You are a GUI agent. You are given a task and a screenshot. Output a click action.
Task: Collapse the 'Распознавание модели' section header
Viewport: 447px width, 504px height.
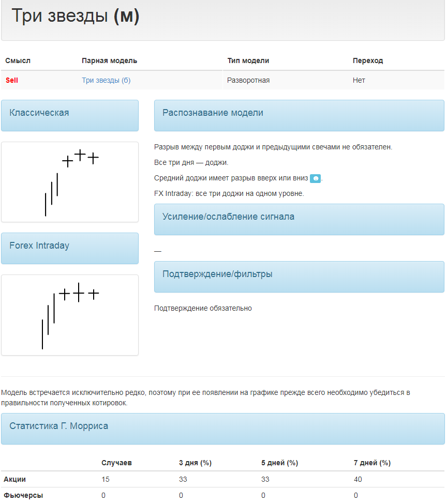point(299,115)
